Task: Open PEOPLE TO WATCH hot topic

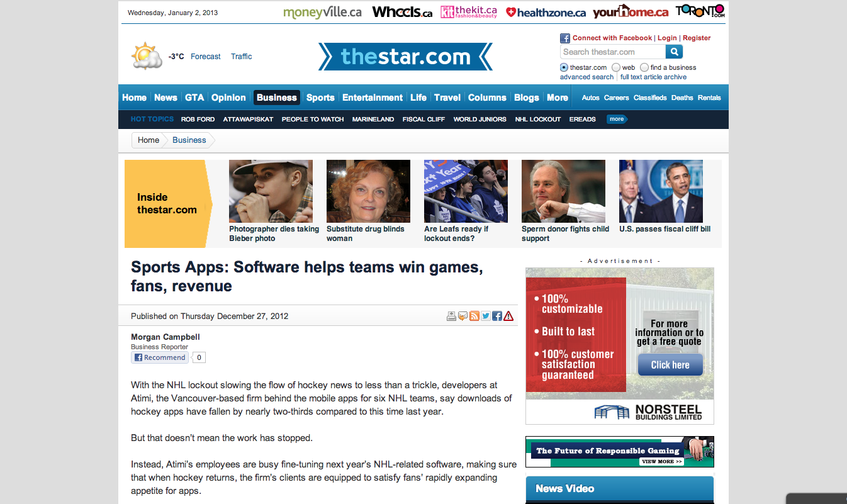Action: click(313, 119)
